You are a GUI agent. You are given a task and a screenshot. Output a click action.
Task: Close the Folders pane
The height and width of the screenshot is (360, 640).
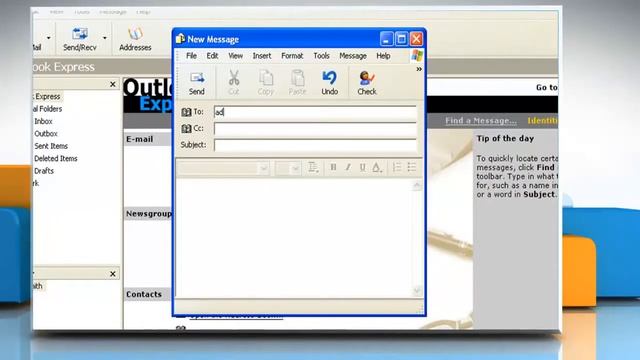tap(113, 84)
